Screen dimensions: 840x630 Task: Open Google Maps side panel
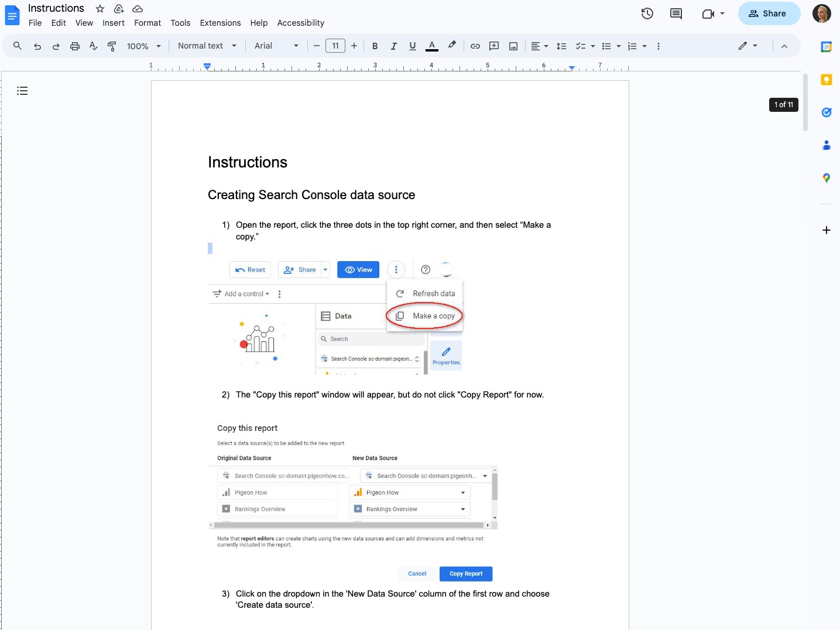click(826, 178)
